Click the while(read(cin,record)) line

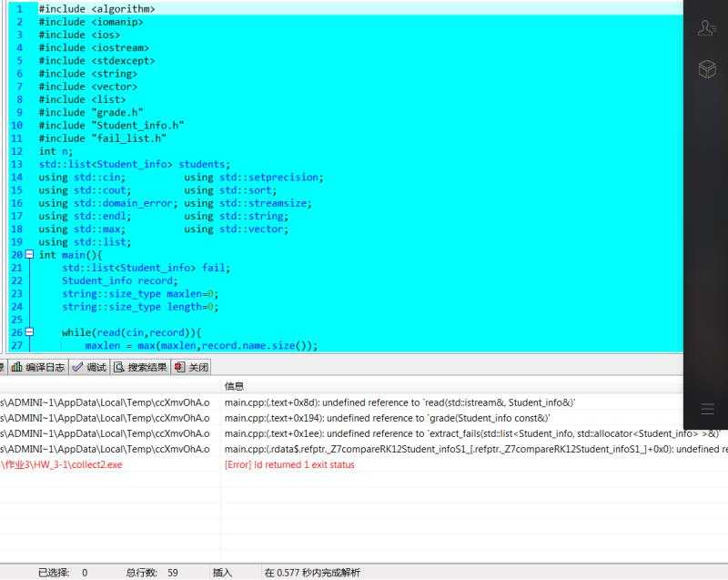click(x=132, y=332)
